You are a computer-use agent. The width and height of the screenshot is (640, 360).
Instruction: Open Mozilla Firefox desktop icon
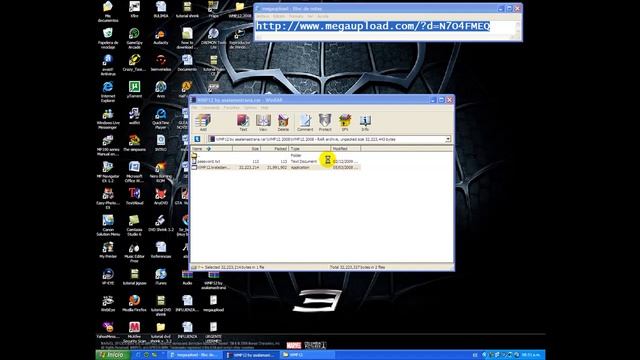point(134,303)
